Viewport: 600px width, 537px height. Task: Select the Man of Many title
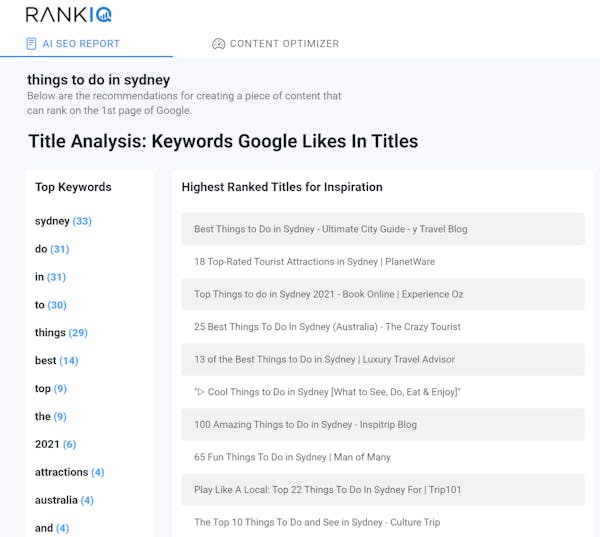pyautogui.click(x=292, y=457)
